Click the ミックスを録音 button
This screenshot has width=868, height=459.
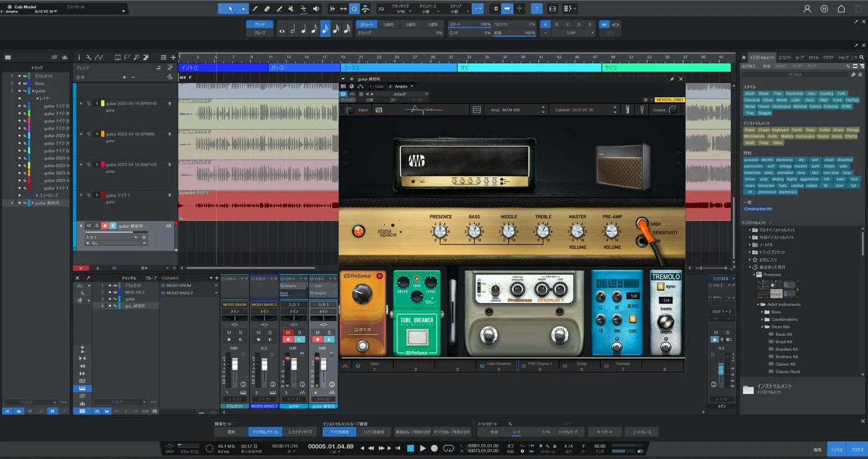point(374,432)
